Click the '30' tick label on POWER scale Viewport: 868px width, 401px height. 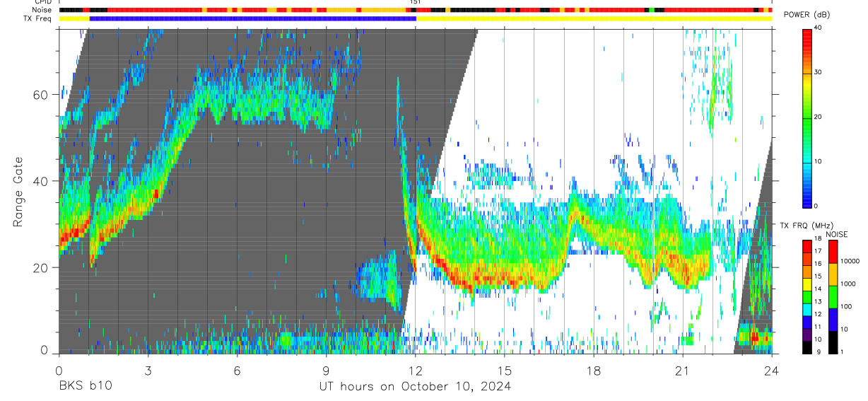click(x=819, y=72)
